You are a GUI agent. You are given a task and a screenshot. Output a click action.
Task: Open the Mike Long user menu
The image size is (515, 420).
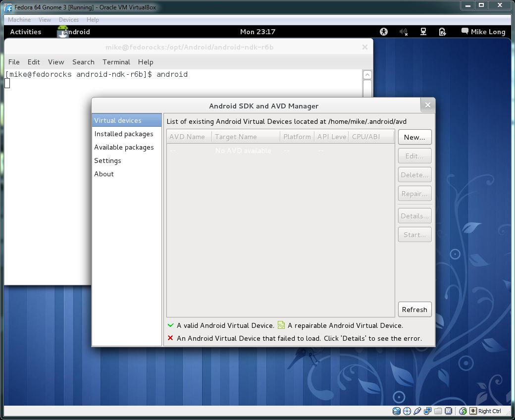tap(483, 32)
